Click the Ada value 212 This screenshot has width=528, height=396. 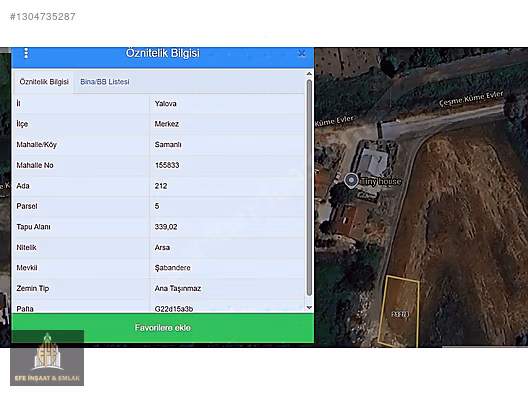tap(161, 186)
